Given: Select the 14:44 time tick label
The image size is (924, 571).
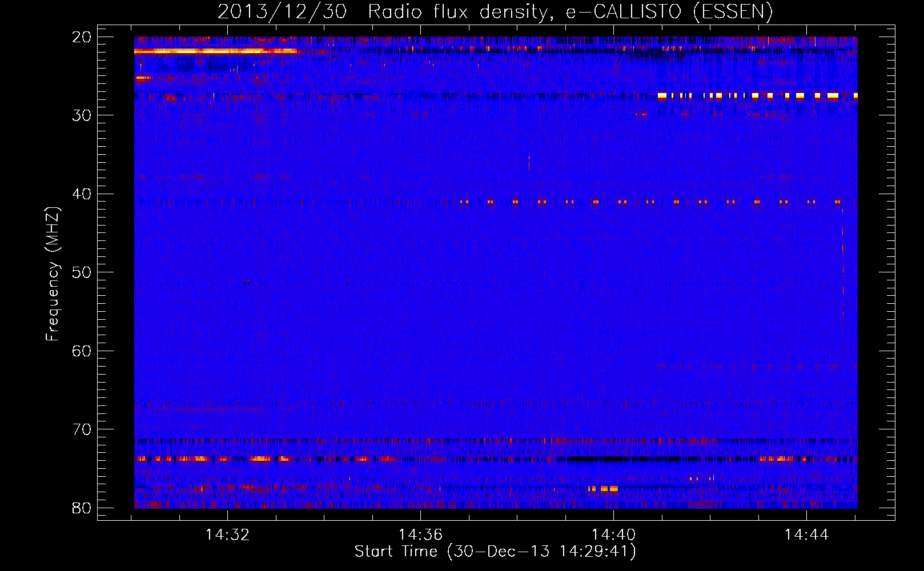Looking at the screenshot, I should click(806, 535).
